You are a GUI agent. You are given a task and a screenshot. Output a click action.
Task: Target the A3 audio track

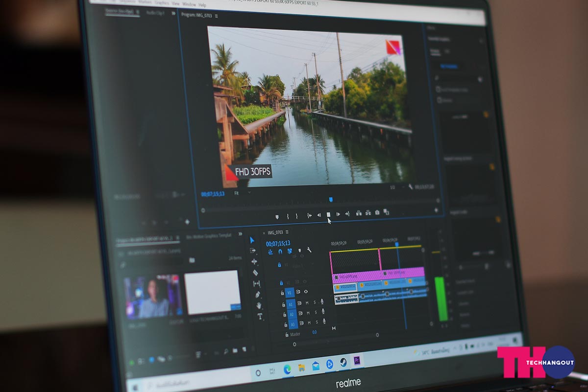(x=293, y=324)
